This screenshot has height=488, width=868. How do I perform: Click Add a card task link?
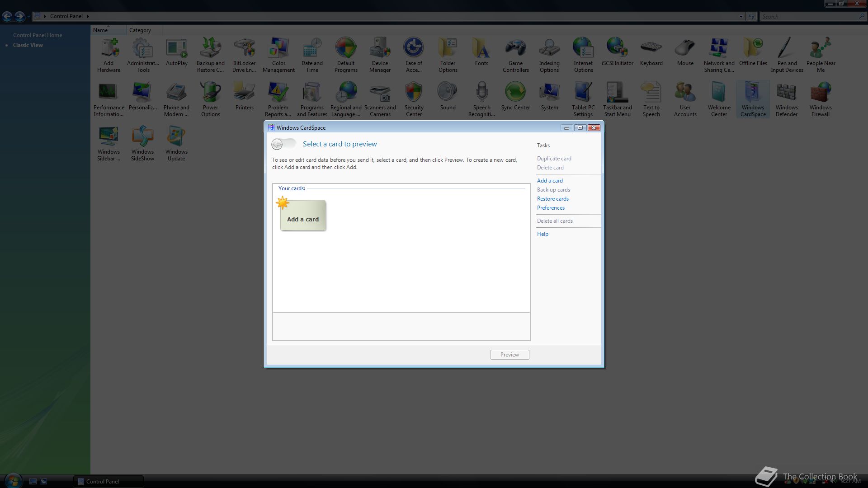(x=550, y=181)
